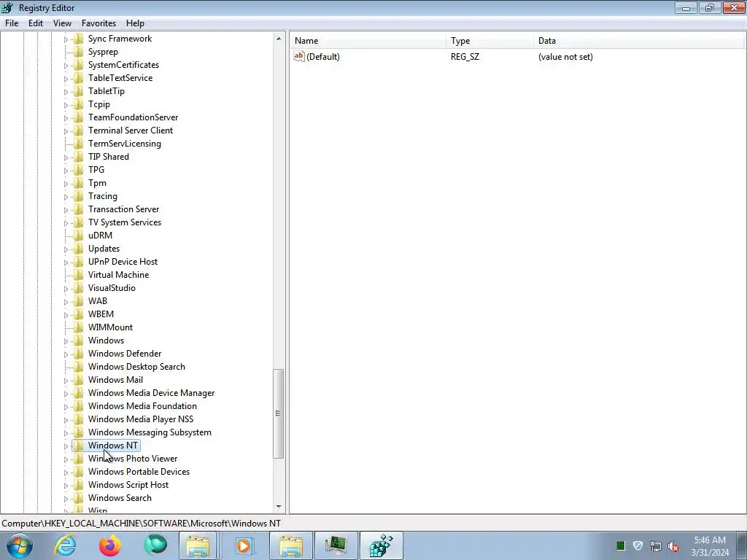
Task: Click the TV System Services folder icon
Action: [x=79, y=222]
